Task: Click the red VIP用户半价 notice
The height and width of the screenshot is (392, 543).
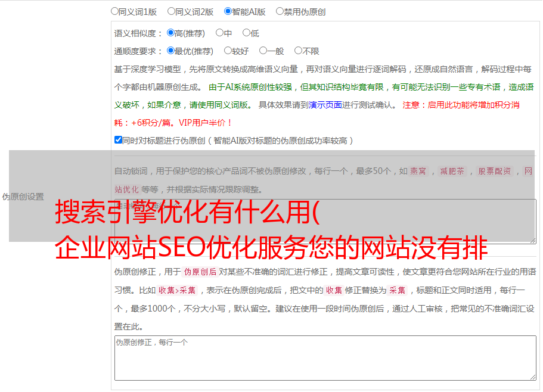Action: pyautogui.click(x=205, y=123)
